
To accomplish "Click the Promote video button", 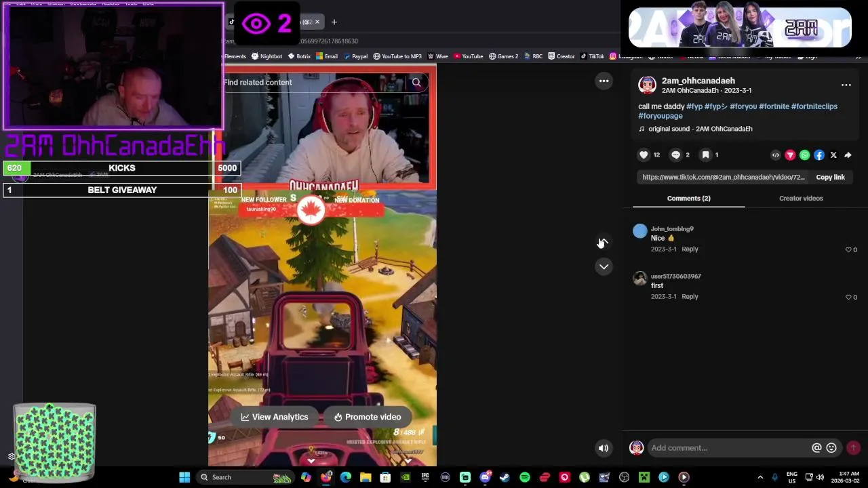I will point(368,417).
